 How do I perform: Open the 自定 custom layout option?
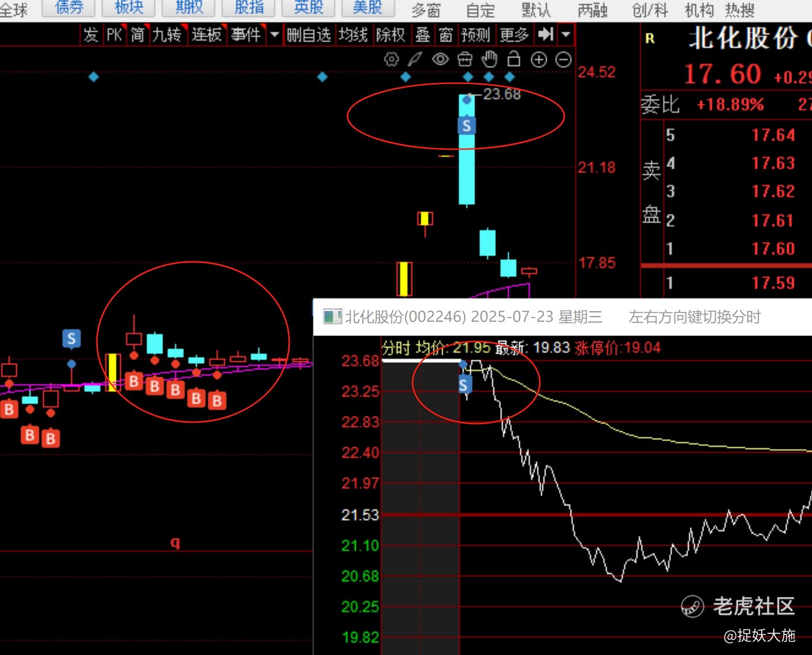(x=481, y=10)
